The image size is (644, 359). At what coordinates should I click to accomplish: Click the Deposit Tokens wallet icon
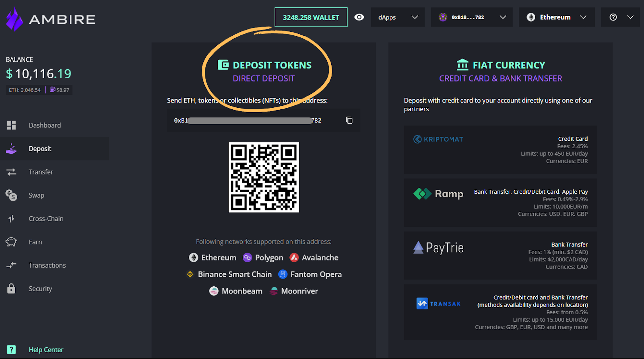pyautogui.click(x=223, y=65)
